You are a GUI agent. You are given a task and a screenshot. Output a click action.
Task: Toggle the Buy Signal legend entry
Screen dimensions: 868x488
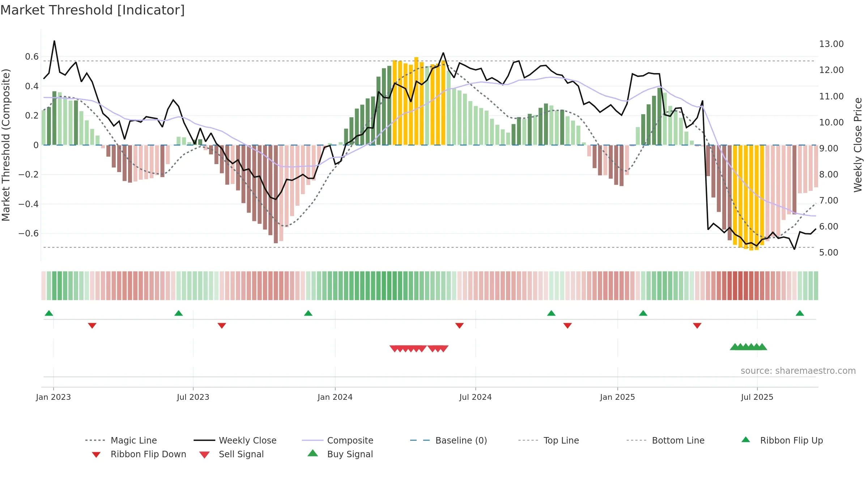coord(340,454)
